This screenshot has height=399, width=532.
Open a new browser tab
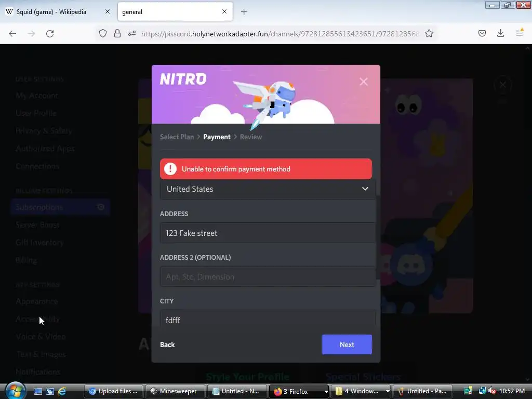[x=244, y=12]
